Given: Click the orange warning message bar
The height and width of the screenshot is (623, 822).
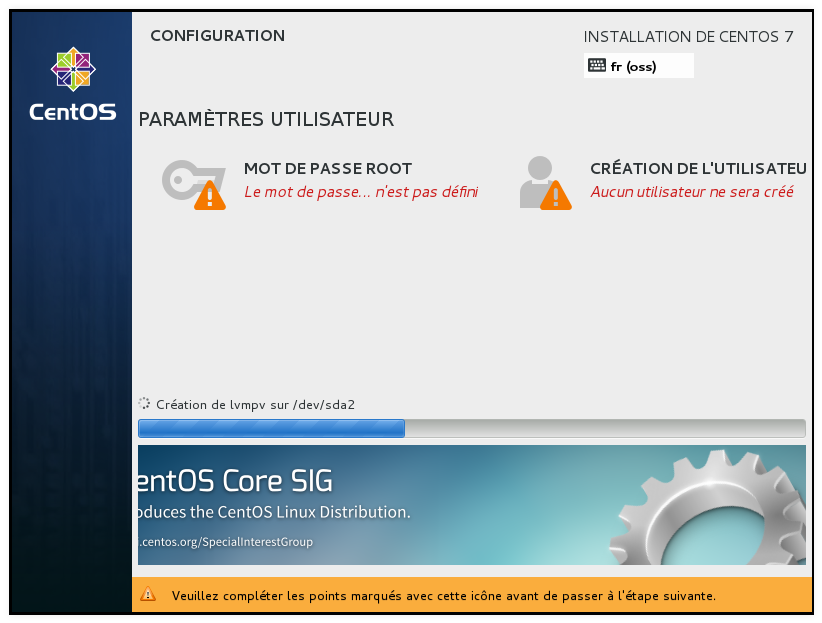Looking at the screenshot, I should coord(471,595).
